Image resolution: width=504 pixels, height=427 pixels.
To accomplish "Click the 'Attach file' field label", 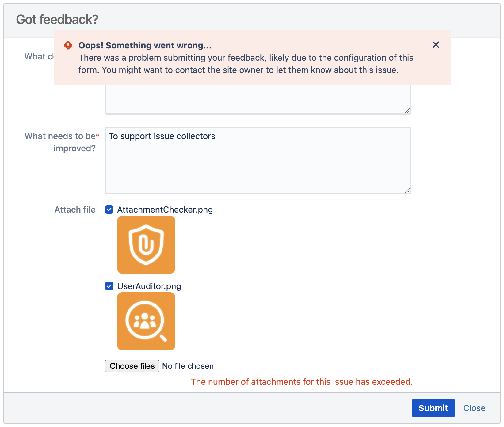I will 75,210.
